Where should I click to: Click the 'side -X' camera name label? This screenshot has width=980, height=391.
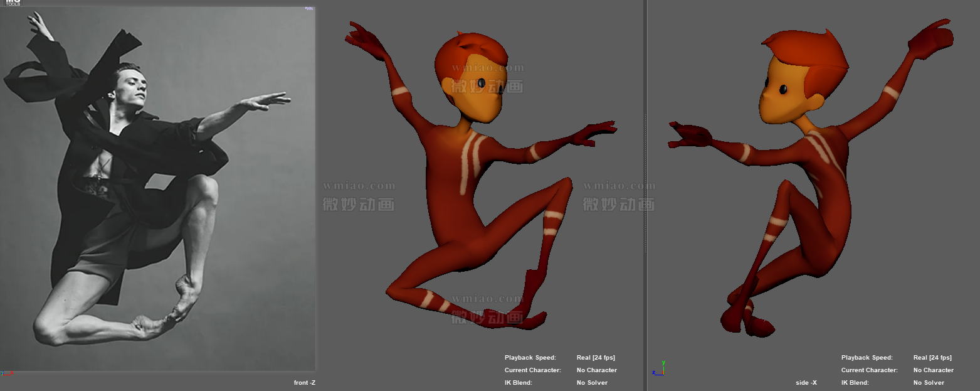coord(806,383)
